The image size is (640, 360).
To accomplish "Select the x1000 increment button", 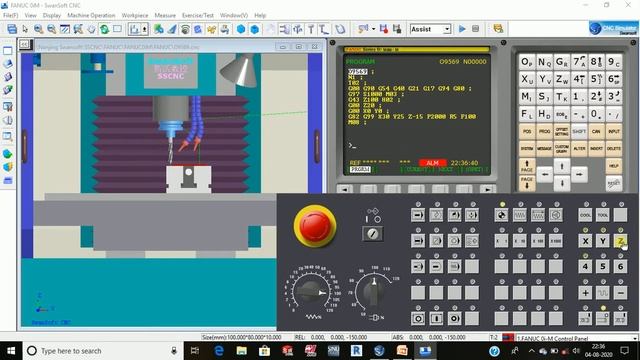I will click(x=556, y=241).
